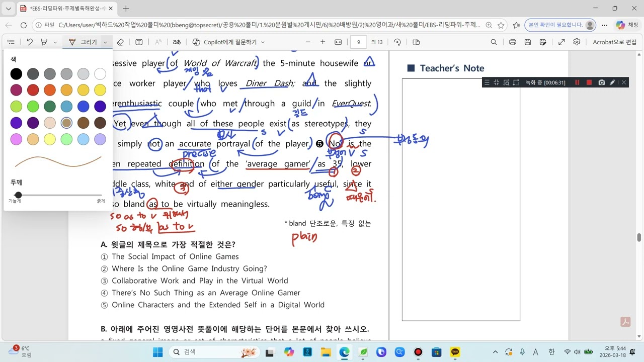
Task: Open the recorder toolbar menu icon
Action: (x=487, y=82)
